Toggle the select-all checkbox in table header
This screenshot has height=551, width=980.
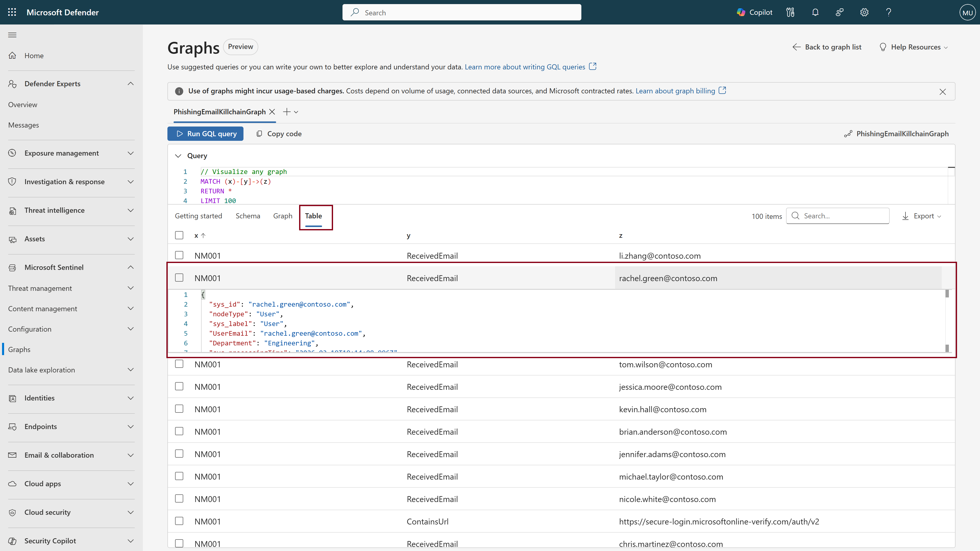point(179,235)
